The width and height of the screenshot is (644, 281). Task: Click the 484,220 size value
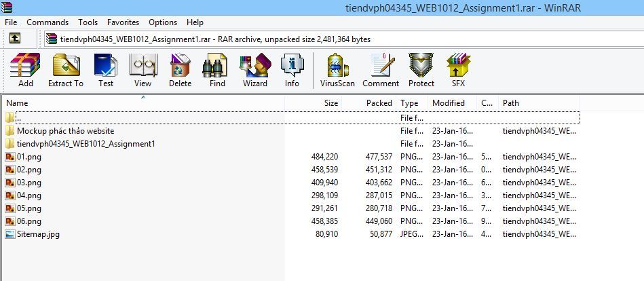click(x=324, y=157)
